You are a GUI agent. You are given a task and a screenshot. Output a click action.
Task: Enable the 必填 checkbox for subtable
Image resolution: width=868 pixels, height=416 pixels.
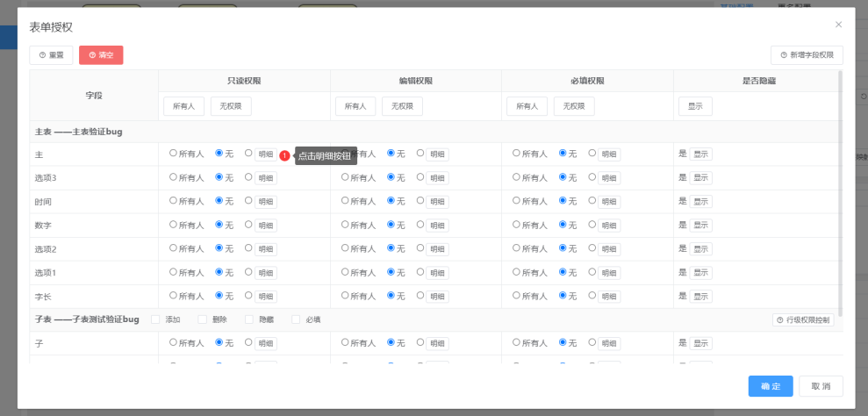pos(296,319)
